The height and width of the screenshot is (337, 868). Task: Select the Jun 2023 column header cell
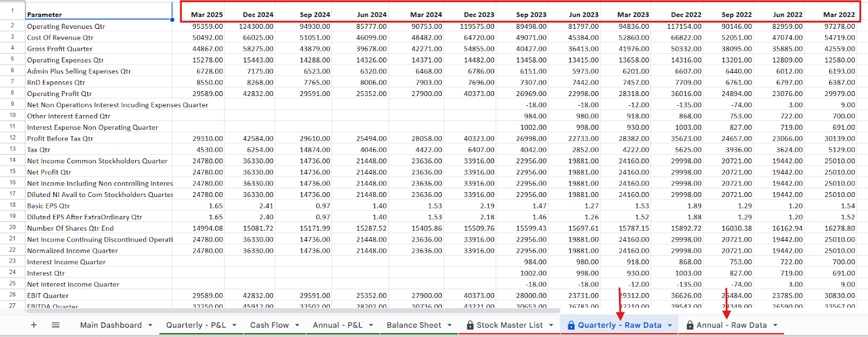(574, 11)
